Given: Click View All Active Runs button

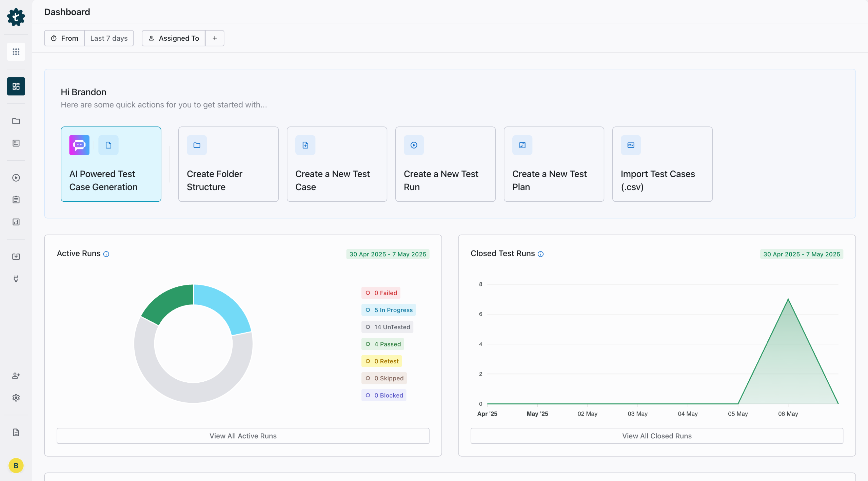Looking at the screenshot, I should (x=243, y=436).
